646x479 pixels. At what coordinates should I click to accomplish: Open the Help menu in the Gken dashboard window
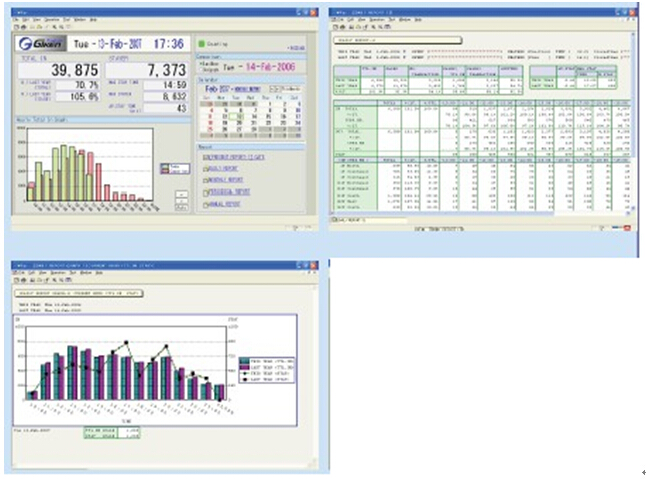(x=93, y=19)
